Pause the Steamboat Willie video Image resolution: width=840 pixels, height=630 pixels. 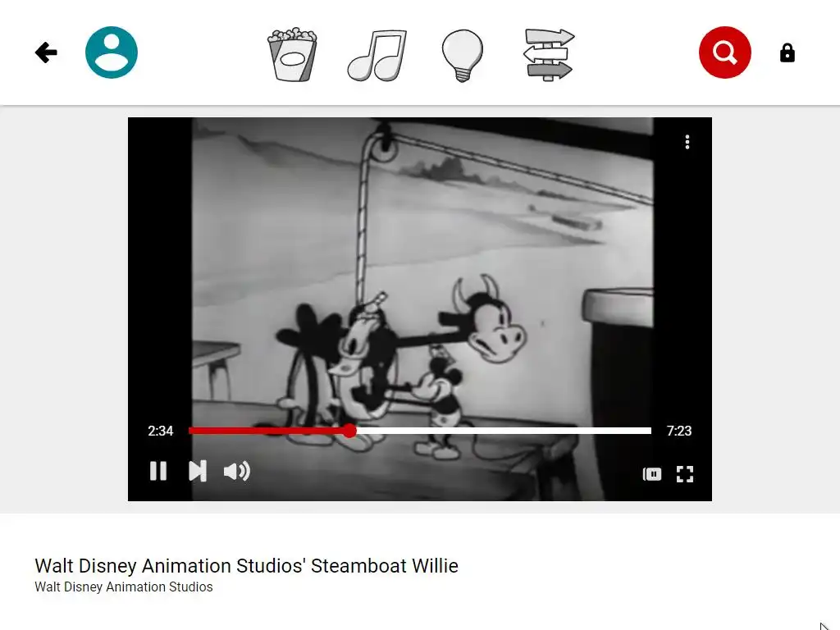coord(158,472)
